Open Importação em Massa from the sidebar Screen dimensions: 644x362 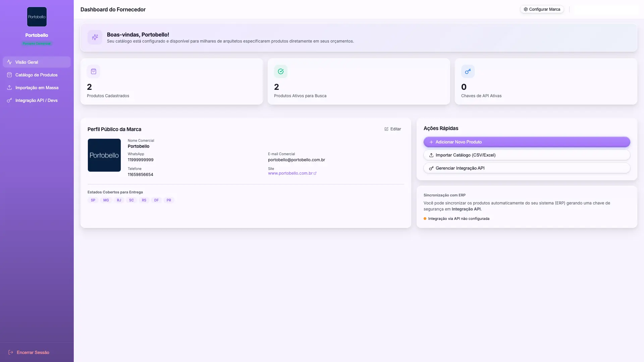37,87
